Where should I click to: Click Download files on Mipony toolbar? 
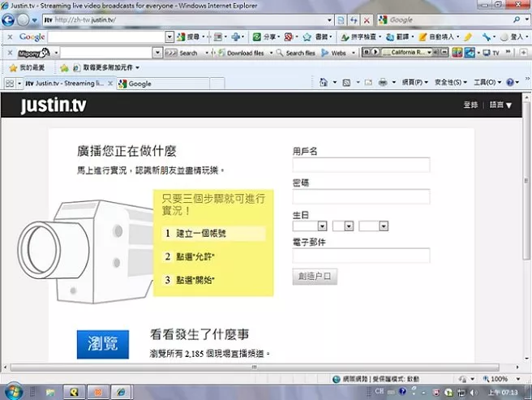point(241,53)
